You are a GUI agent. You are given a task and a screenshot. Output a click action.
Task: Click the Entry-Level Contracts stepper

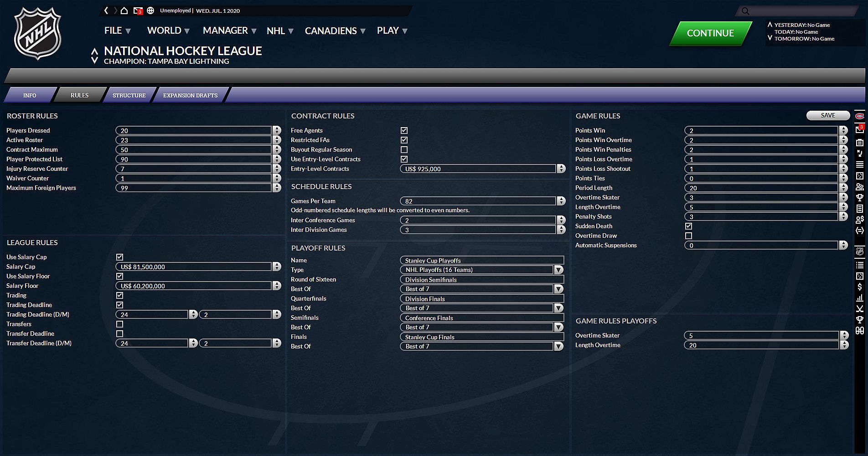(561, 169)
